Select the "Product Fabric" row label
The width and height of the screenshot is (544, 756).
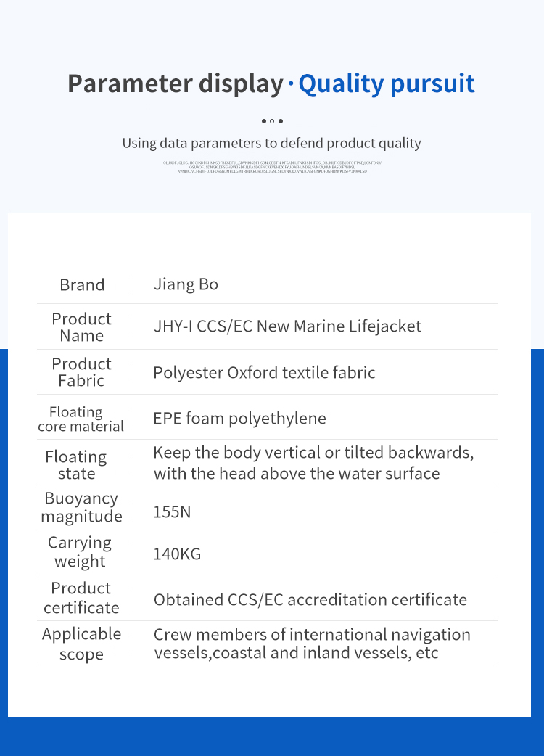tap(81, 372)
